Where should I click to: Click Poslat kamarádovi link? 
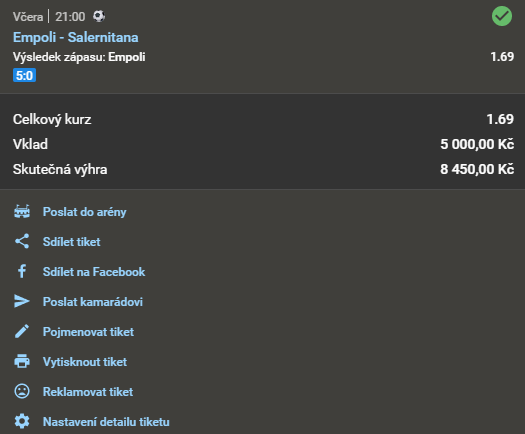tap(93, 302)
